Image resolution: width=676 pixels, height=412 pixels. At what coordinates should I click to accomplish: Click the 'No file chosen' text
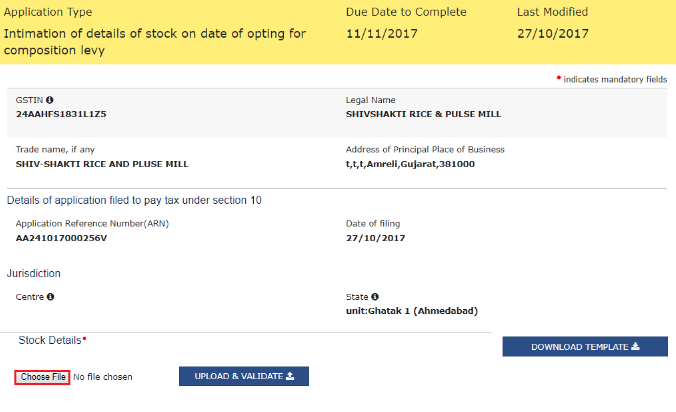[103, 377]
